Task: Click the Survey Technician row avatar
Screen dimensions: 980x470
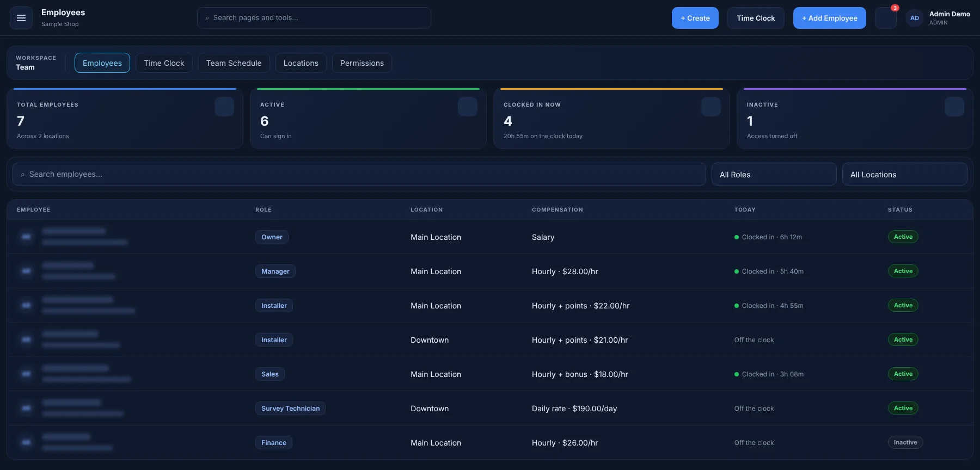Action: tap(26, 408)
